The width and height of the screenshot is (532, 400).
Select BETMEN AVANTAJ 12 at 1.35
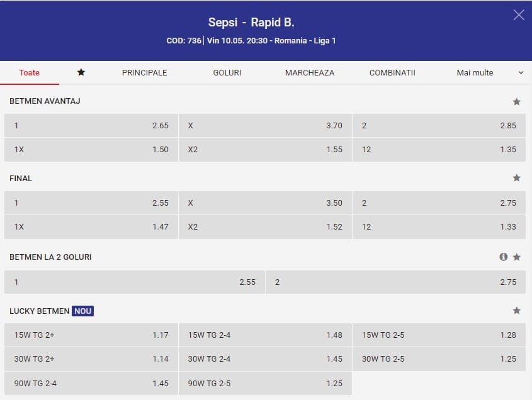point(439,150)
